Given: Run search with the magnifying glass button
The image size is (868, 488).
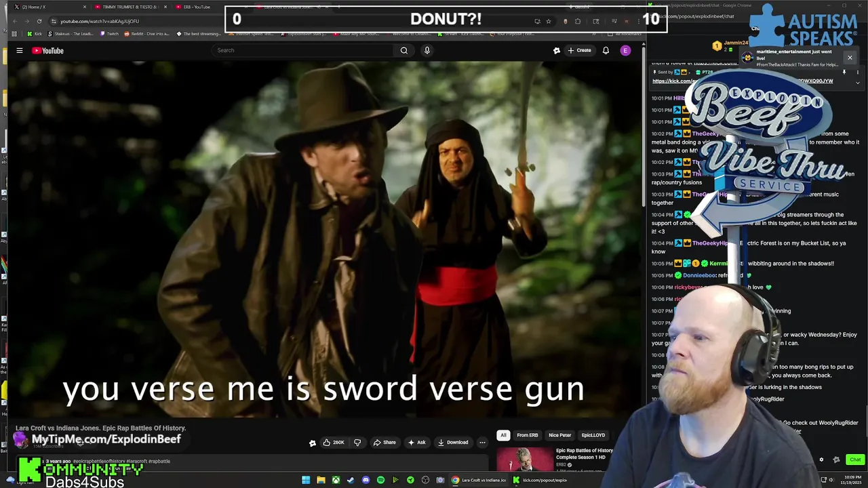Looking at the screenshot, I should pyautogui.click(x=404, y=50).
